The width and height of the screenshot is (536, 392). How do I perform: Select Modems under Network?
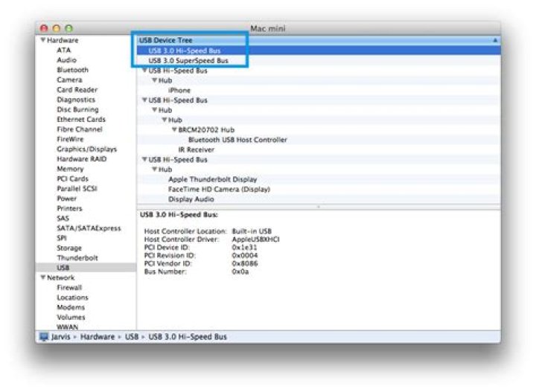(x=71, y=308)
